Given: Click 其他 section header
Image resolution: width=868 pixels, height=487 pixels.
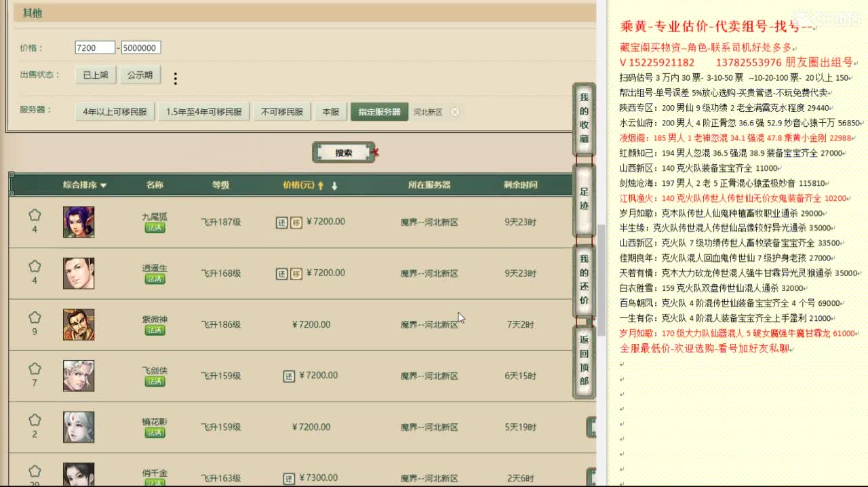Looking at the screenshot, I should point(33,12).
